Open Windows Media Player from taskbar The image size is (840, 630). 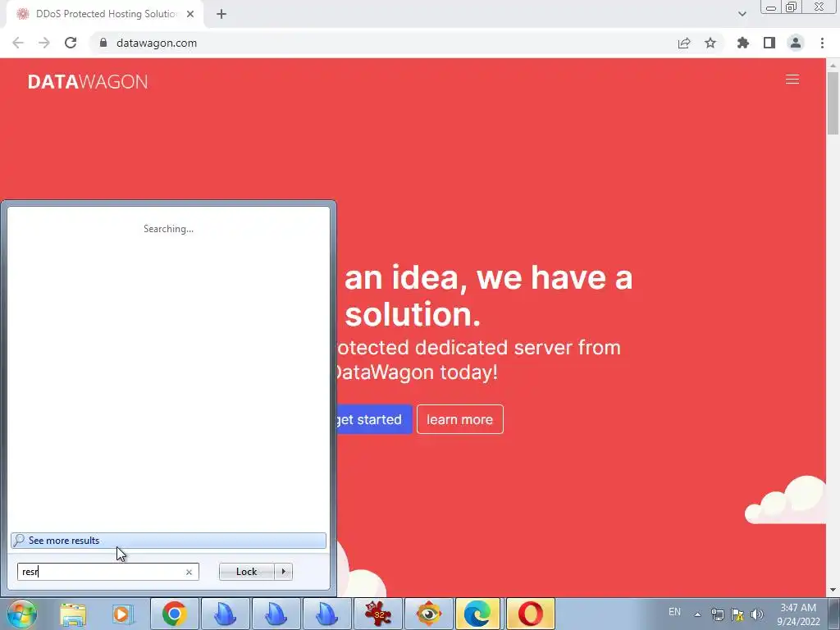pyautogui.click(x=122, y=614)
